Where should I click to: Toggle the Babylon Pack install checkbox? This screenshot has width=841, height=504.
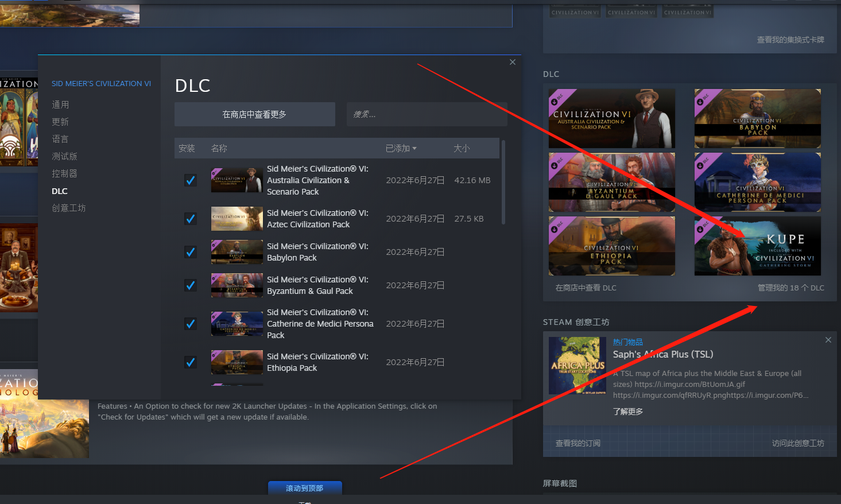[x=190, y=252]
